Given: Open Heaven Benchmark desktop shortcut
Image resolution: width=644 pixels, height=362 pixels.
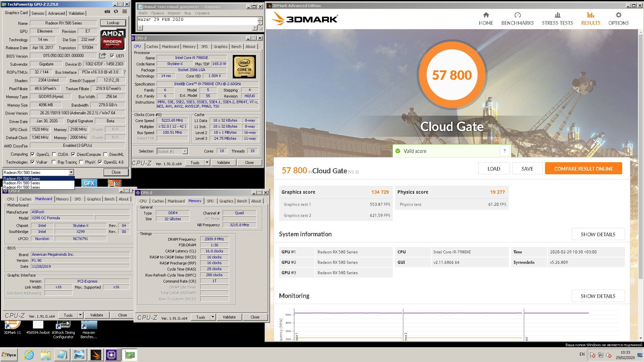Looking at the screenshot, I should point(89,330).
